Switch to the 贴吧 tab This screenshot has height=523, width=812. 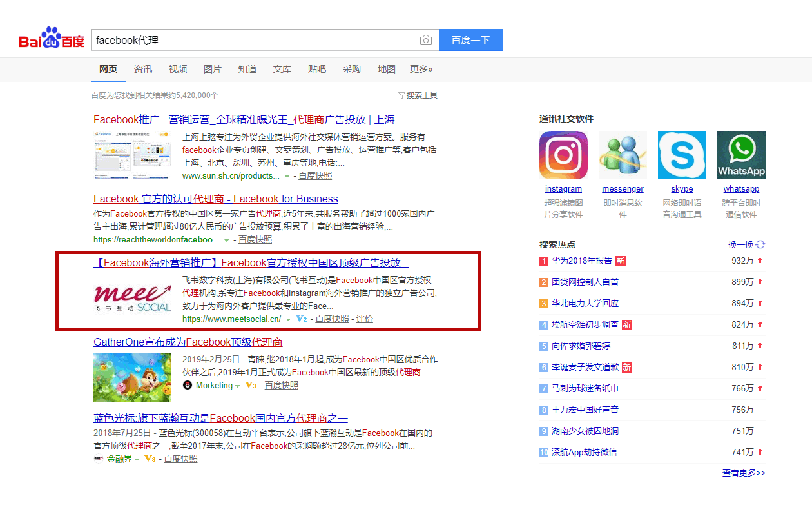pyautogui.click(x=317, y=69)
